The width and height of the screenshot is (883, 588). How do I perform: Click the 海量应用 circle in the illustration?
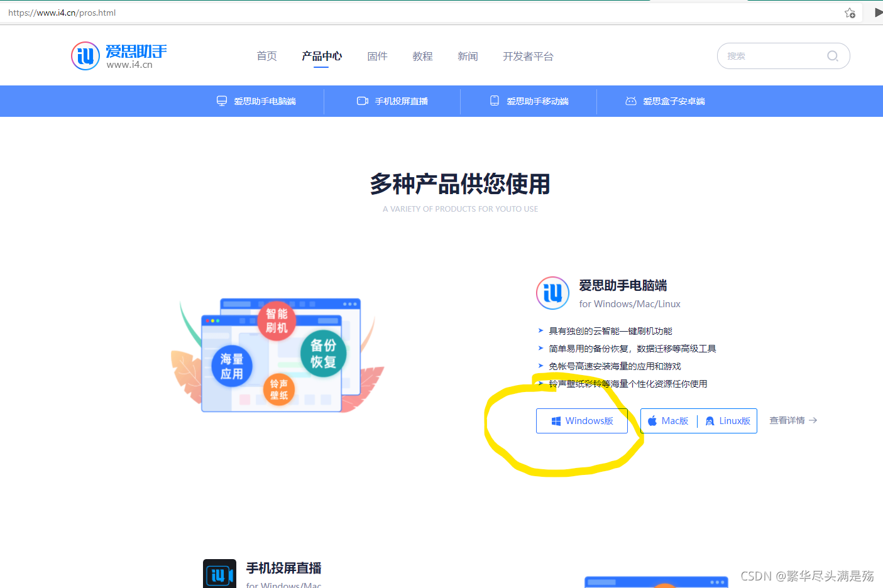coord(232,366)
